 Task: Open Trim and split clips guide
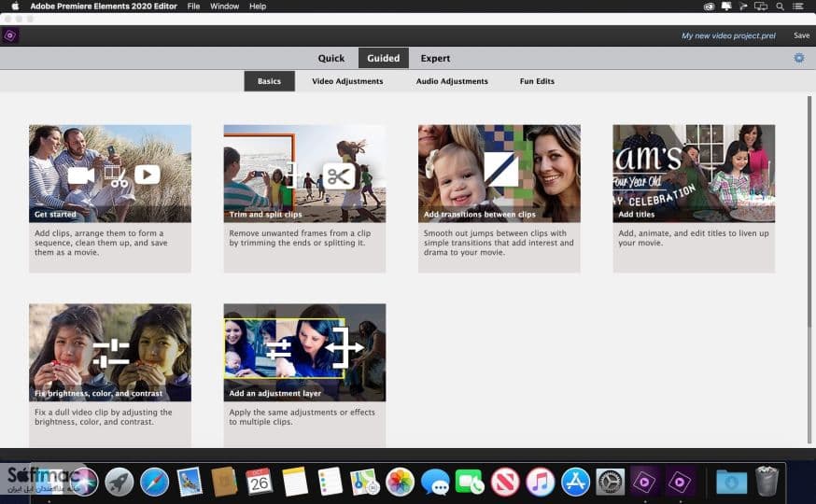coord(304,174)
